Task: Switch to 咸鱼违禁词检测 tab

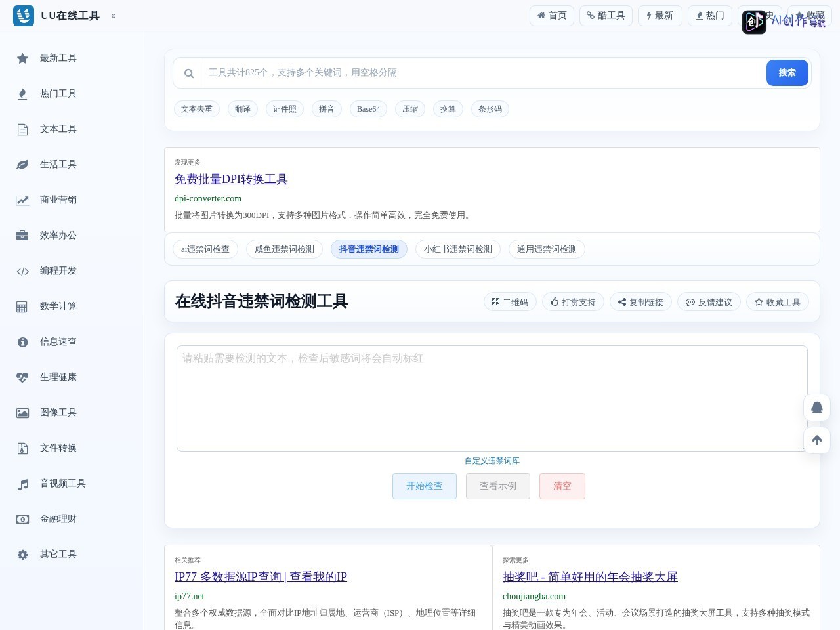Action: tap(284, 249)
